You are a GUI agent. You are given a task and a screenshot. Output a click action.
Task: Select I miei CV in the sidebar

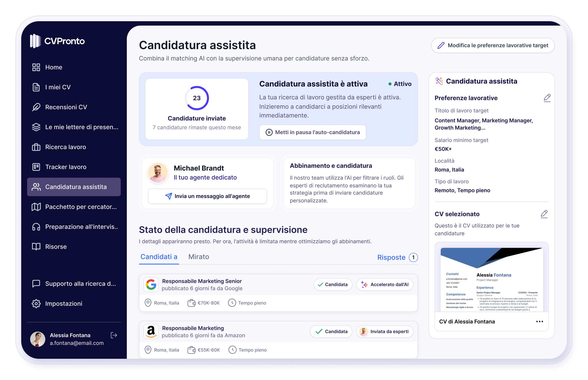coord(57,87)
